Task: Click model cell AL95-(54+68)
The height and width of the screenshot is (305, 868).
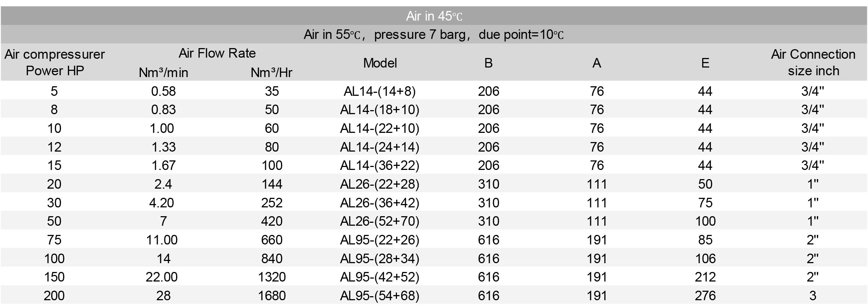Action: point(380,296)
